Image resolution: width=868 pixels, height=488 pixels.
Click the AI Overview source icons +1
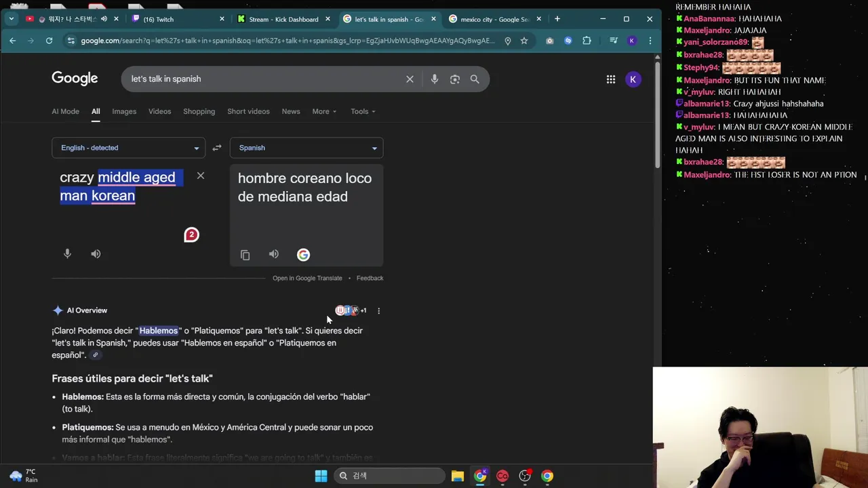(351, 310)
